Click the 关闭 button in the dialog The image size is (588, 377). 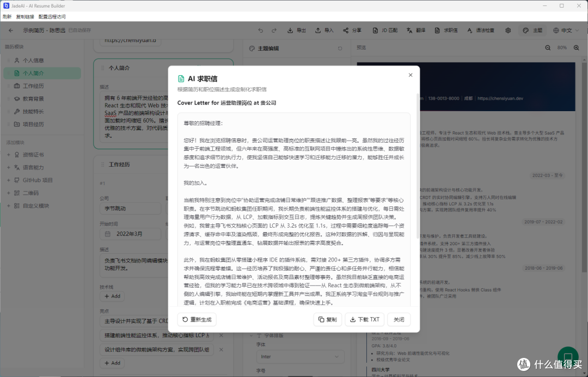point(399,320)
